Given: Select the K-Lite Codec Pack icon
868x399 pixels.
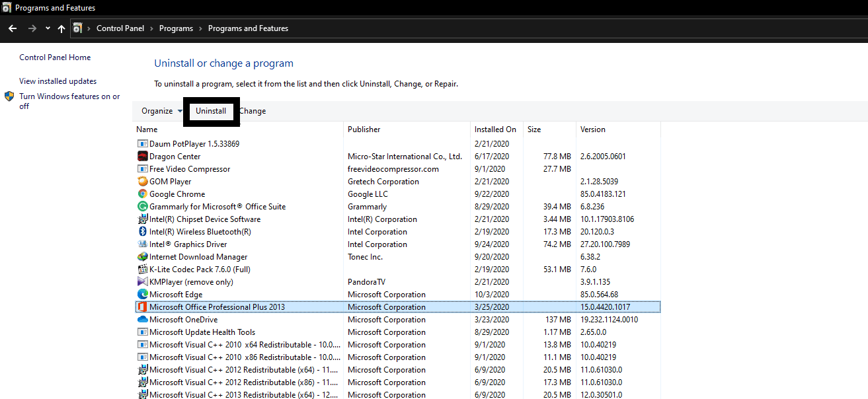Looking at the screenshot, I should click(142, 270).
